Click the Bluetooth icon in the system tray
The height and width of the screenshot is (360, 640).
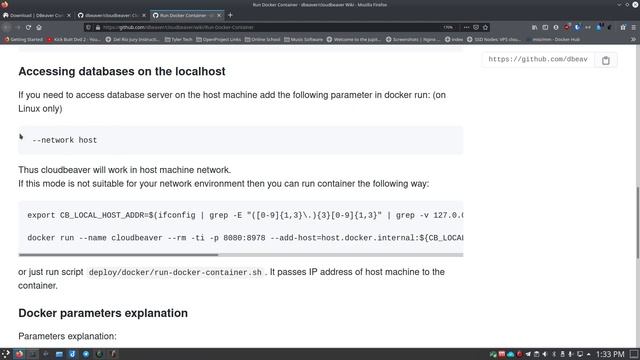tap(554, 354)
